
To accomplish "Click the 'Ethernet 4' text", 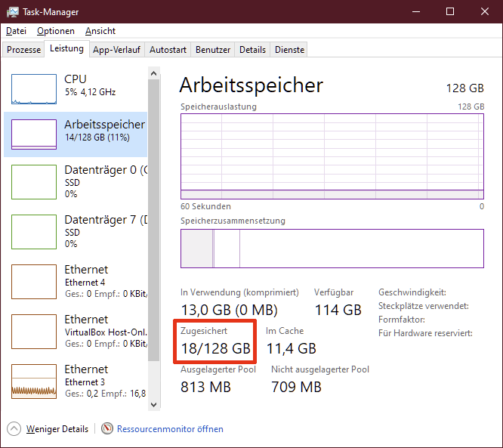I will pos(85,283).
